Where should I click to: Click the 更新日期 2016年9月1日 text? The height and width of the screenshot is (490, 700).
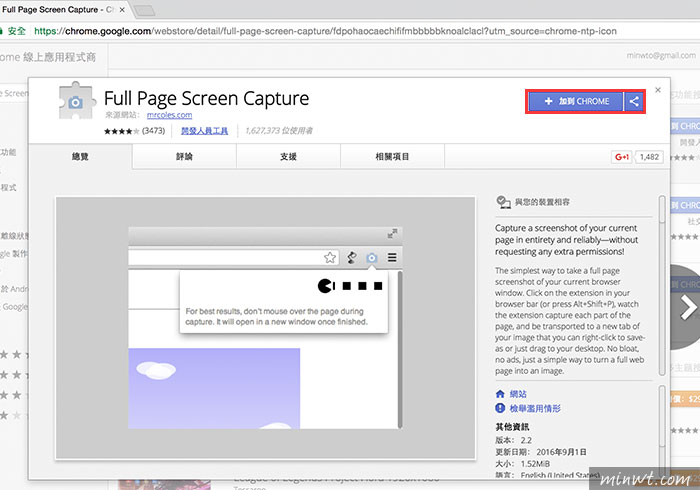pyautogui.click(x=541, y=452)
